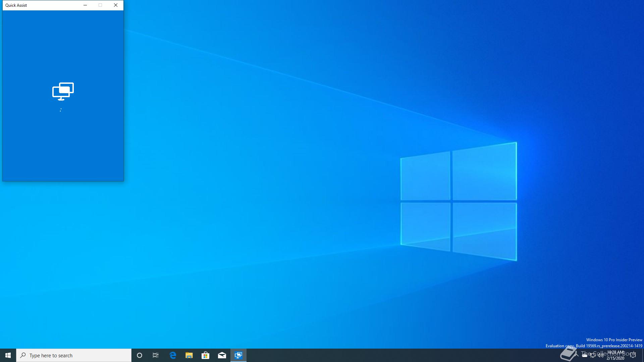Viewport: 644px width, 362px height.
Task: Open File Explorer from the taskbar
Action: (x=189, y=355)
